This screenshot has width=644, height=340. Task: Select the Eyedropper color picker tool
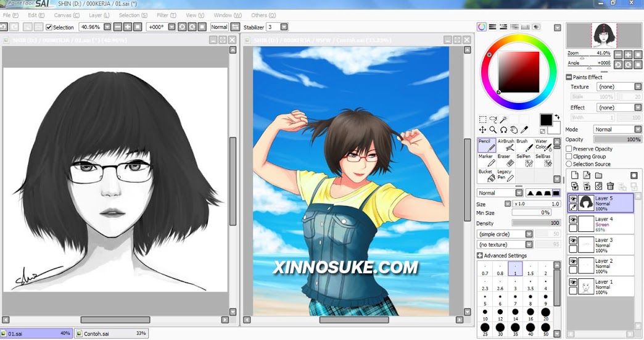tap(524, 130)
